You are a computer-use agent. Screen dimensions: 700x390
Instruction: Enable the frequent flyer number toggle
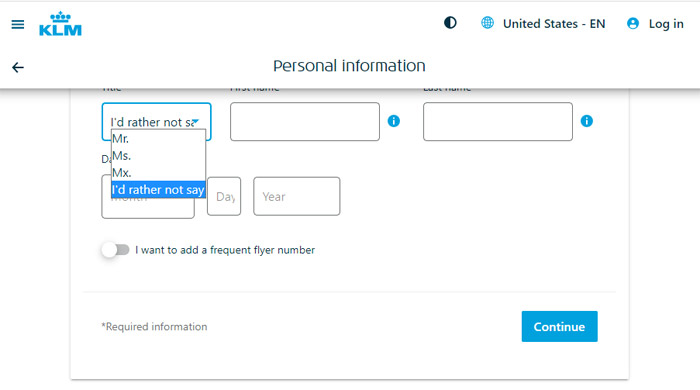coord(115,250)
